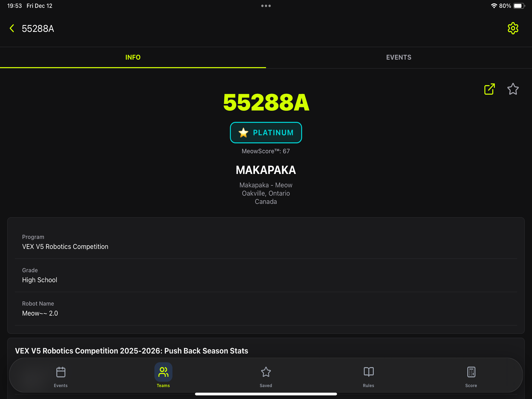Tap the 19:53 clock in status bar
Image resolution: width=532 pixels, height=399 pixels.
click(x=14, y=6)
